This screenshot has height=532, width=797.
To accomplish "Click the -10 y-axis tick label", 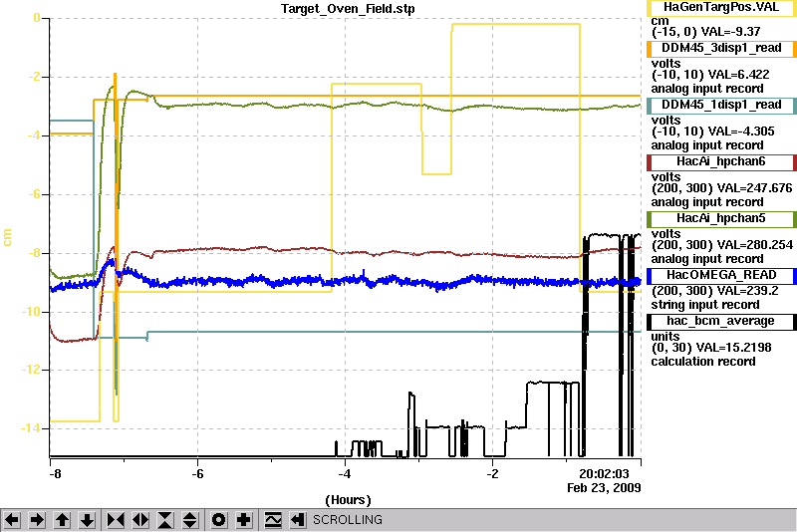I will (x=30, y=312).
